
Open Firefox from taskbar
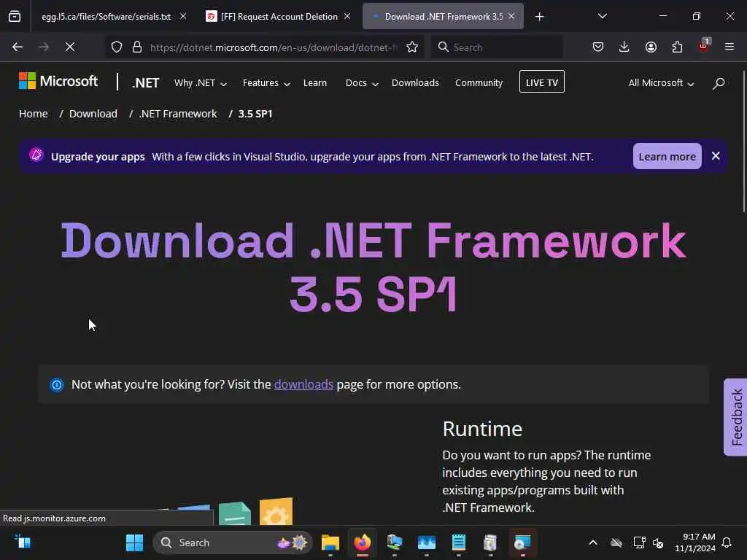point(362,542)
